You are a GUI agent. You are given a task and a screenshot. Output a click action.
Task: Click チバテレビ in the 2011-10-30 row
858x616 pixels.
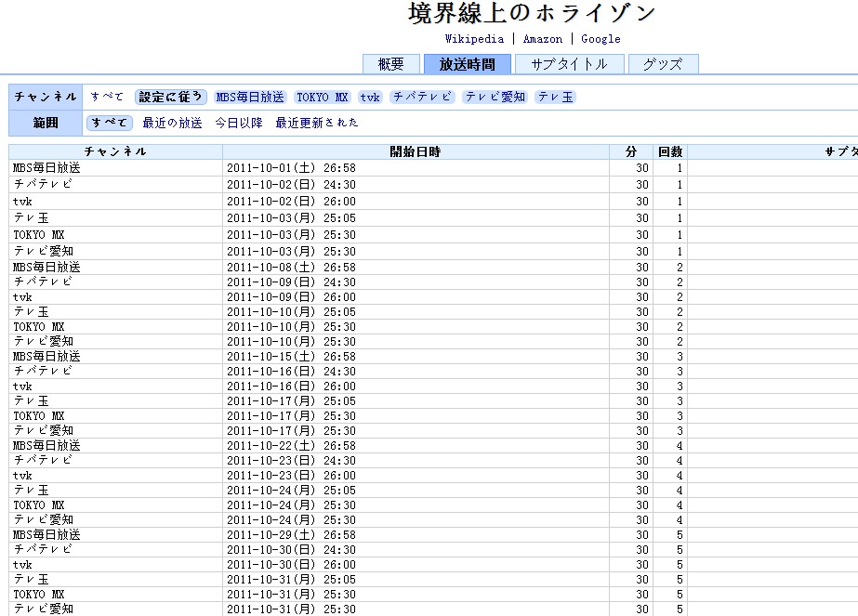click(43, 549)
